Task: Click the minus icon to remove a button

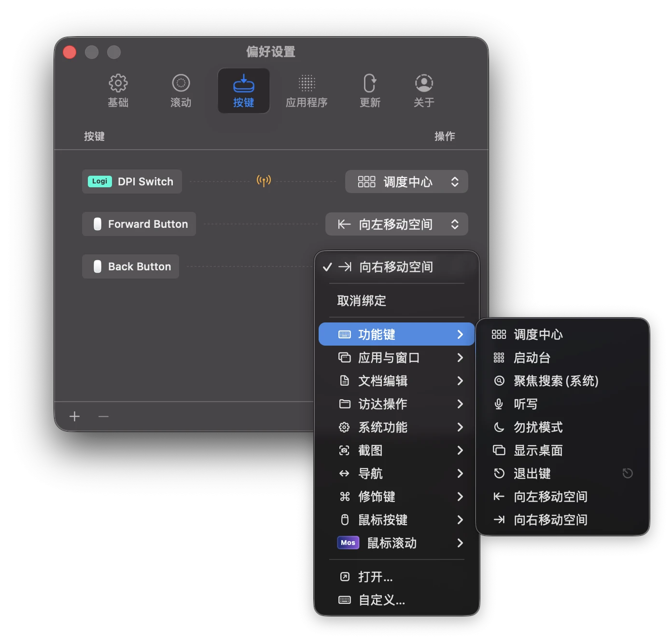Action: click(x=103, y=416)
